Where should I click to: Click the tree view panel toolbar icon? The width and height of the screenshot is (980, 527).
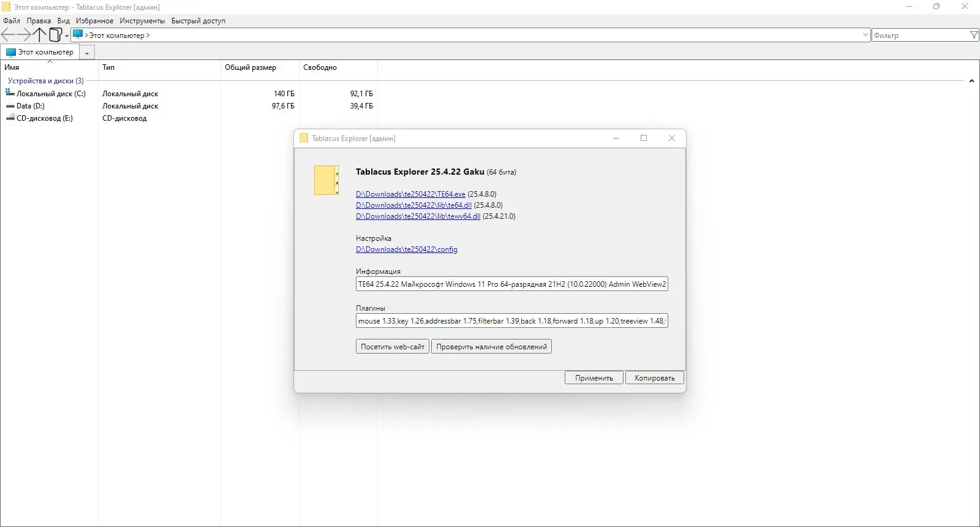point(55,35)
